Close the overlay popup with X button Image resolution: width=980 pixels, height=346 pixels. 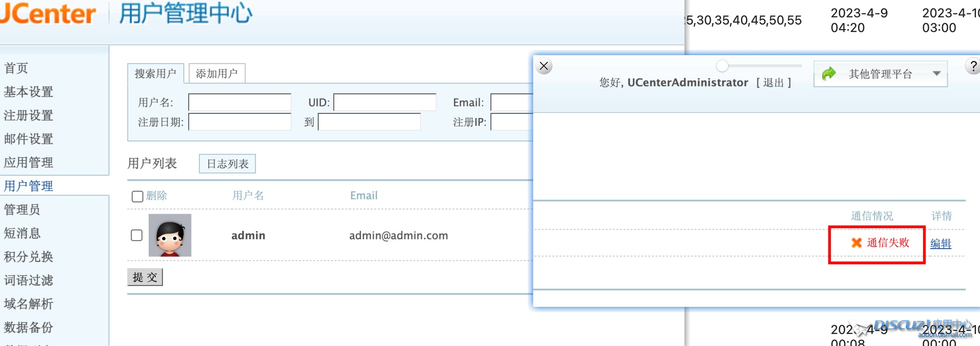coord(544,66)
